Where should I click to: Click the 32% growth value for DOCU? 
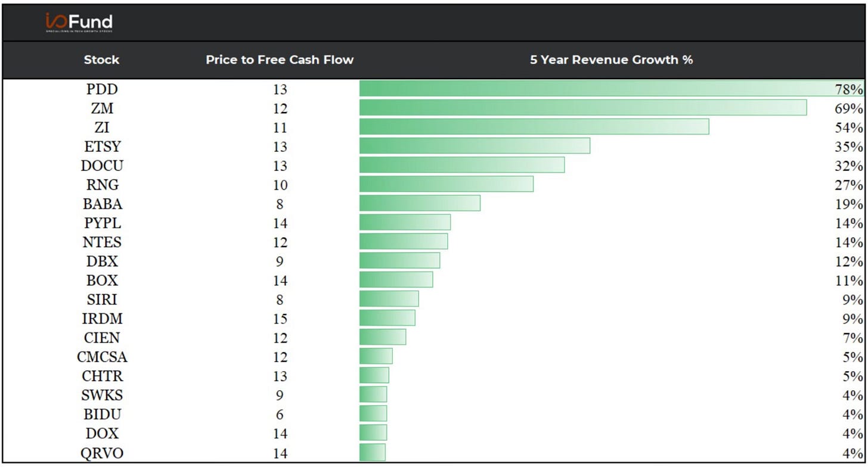pyautogui.click(x=849, y=166)
